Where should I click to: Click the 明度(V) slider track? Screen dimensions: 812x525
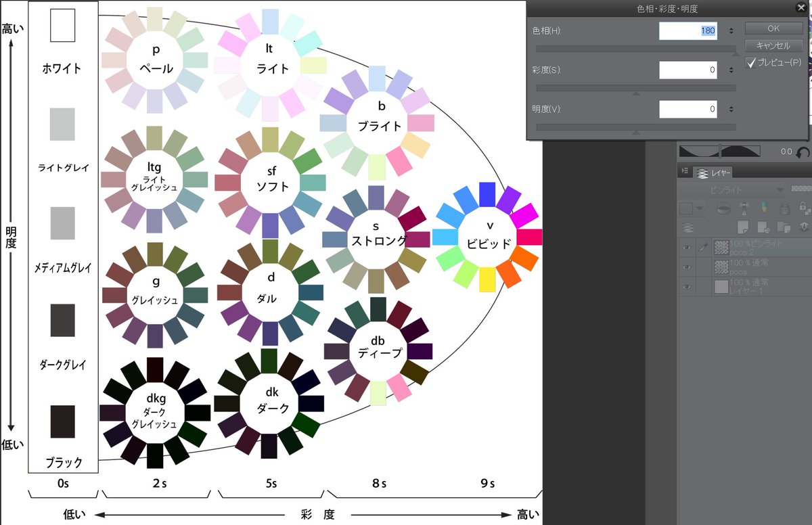(636, 127)
